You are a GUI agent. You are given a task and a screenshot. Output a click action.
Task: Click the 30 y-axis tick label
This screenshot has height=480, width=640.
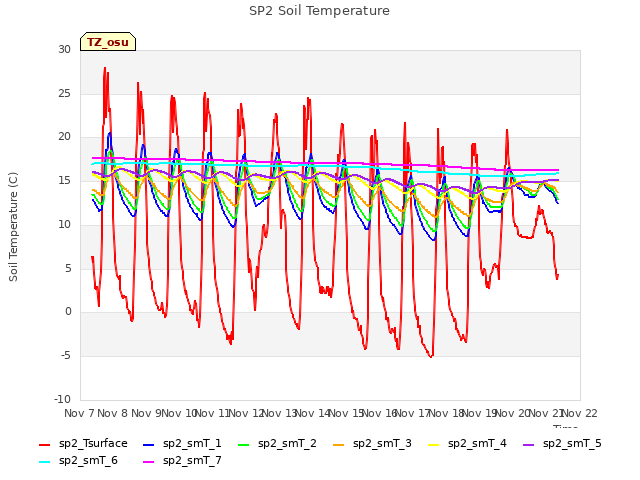coord(64,49)
